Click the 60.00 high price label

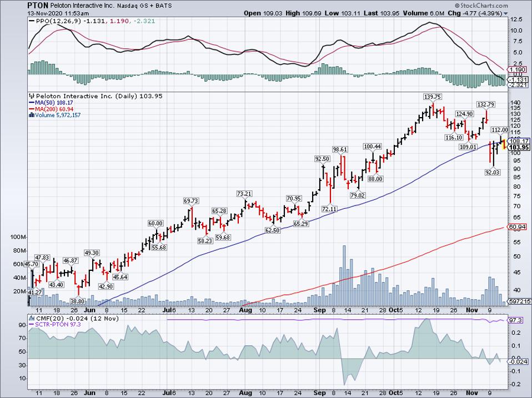click(x=155, y=224)
